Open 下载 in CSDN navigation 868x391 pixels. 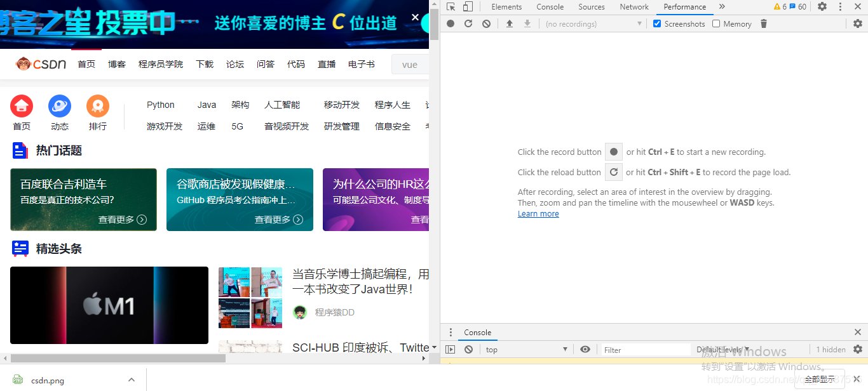(205, 64)
